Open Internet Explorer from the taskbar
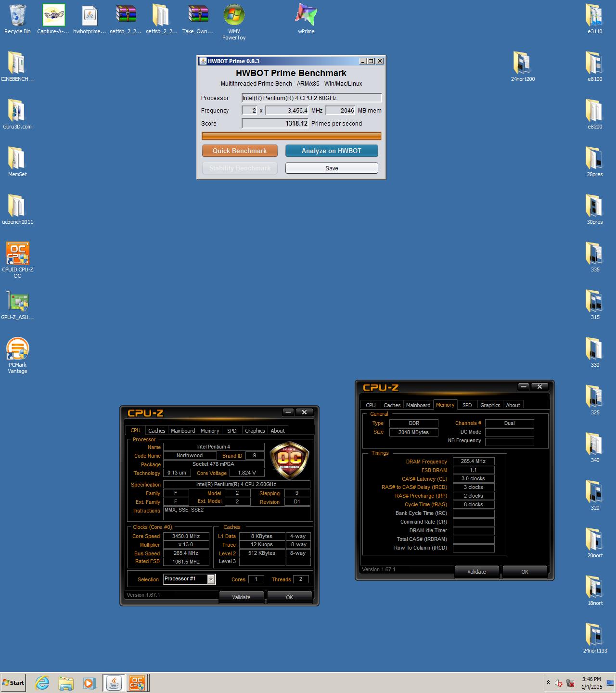This screenshot has height=693, width=616. [42, 682]
